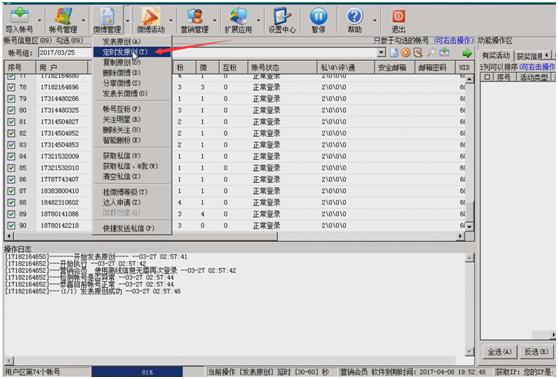The image size is (558, 379).
Task: Click the 微博管理 toolbar icon
Action: pos(107,16)
